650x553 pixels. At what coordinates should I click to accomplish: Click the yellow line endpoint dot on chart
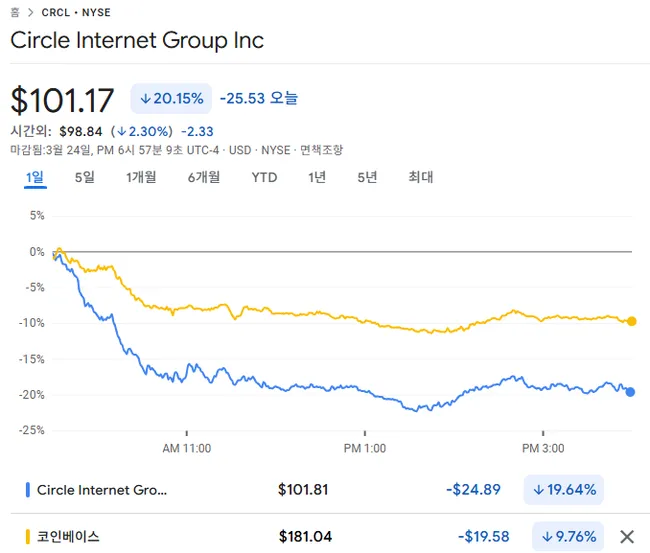(632, 321)
